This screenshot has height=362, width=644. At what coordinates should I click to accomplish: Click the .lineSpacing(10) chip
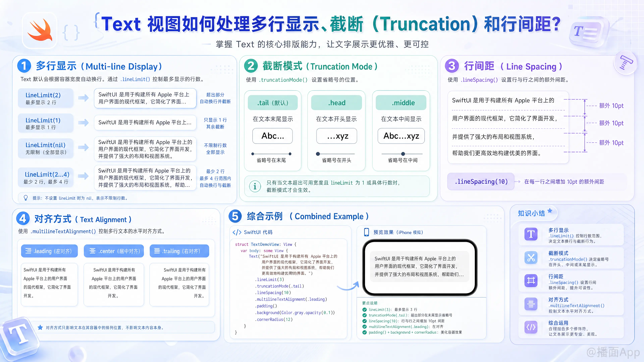point(481,182)
